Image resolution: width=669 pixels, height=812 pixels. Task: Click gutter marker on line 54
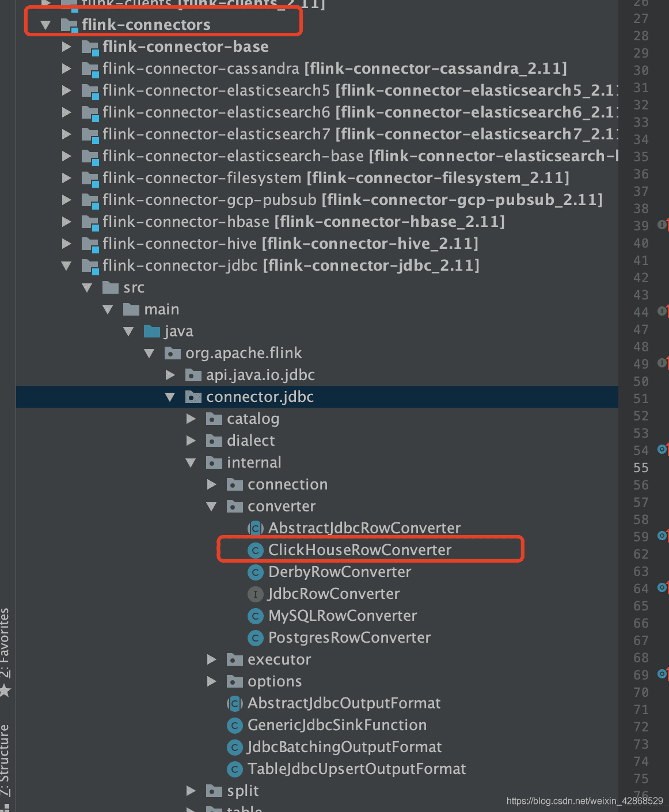[663, 449]
